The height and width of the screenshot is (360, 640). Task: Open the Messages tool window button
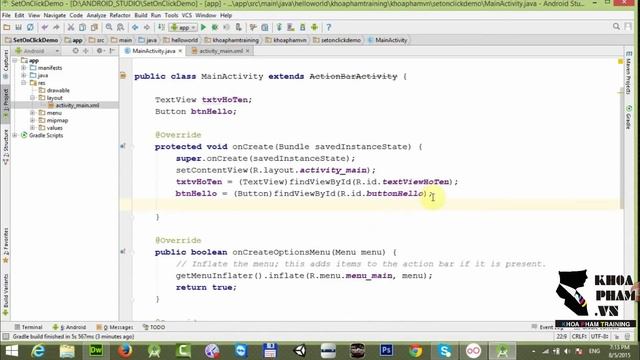[115, 327]
